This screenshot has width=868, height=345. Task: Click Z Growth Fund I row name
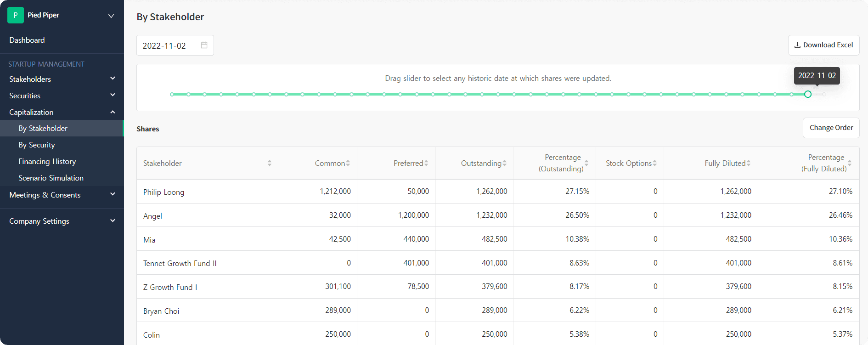point(170,287)
